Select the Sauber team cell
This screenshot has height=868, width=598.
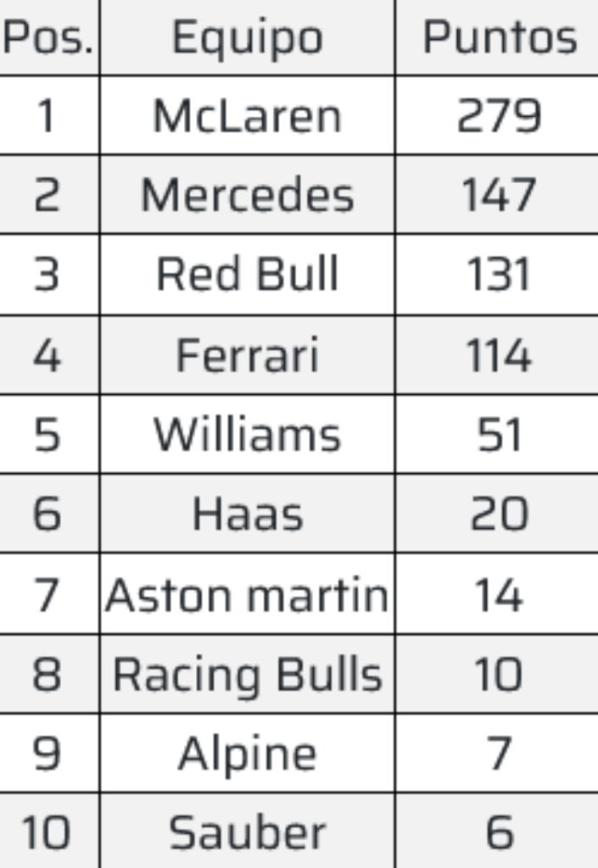click(247, 833)
